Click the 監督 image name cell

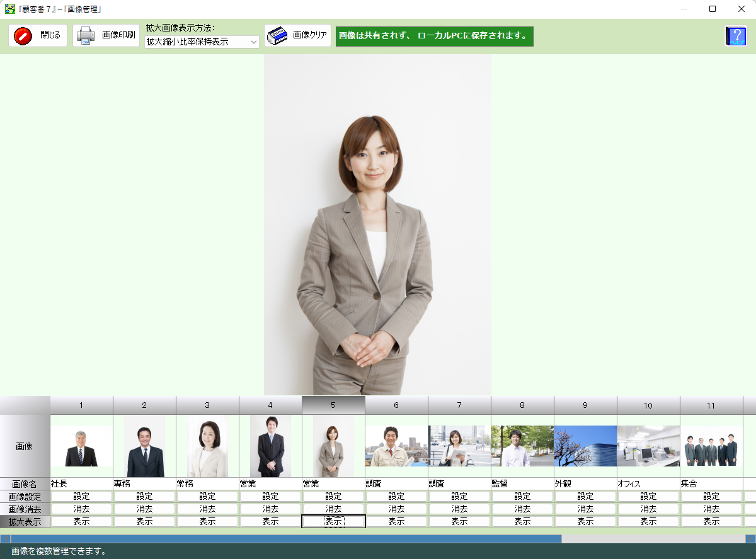(522, 484)
